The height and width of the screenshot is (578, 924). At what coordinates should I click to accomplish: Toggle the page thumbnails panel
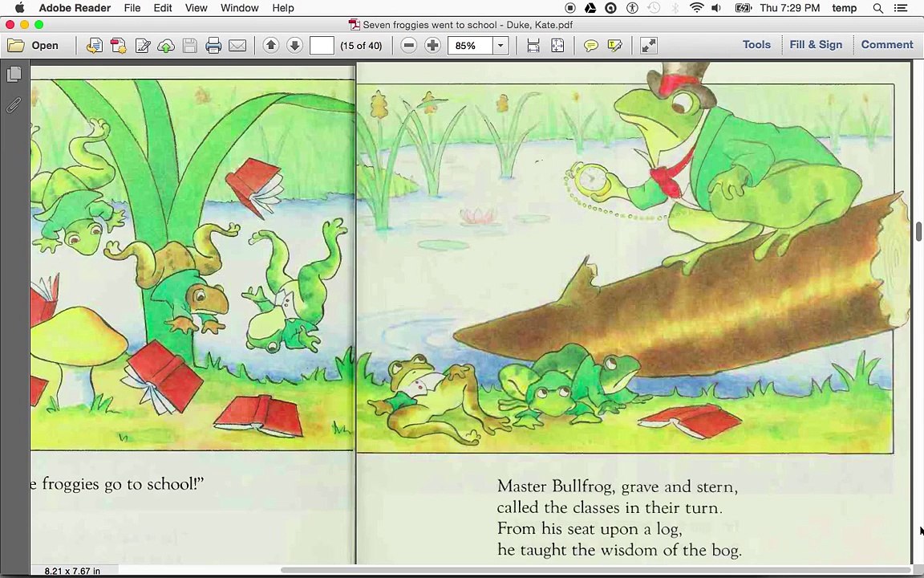click(x=14, y=74)
